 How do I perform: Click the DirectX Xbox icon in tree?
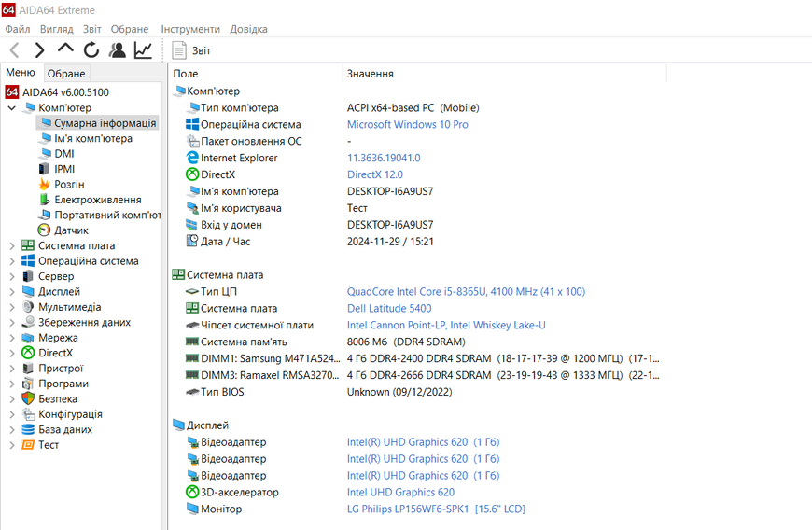pyautogui.click(x=28, y=353)
